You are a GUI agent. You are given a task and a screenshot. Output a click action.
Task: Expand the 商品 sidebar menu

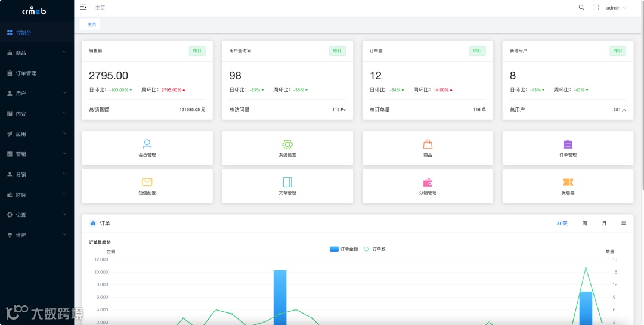pyautogui.click(x=37, y=53)
